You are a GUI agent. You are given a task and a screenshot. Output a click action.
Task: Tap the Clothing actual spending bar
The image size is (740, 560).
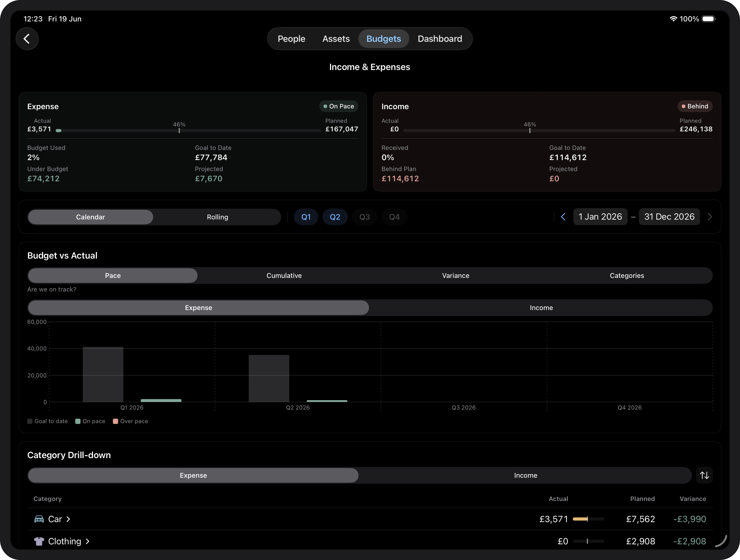tap(588, 541)
